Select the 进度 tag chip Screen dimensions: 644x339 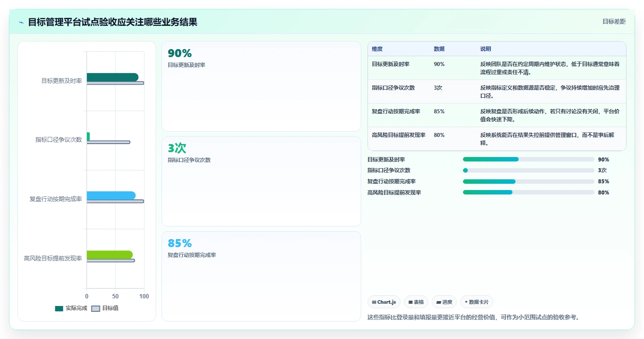pos(444,302)
